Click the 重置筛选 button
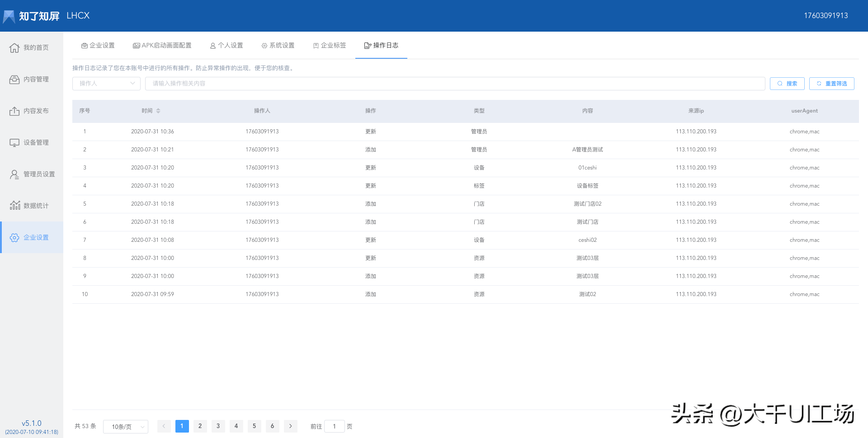The height and width of the screenshot is (438, 868). tap(832, 84)
